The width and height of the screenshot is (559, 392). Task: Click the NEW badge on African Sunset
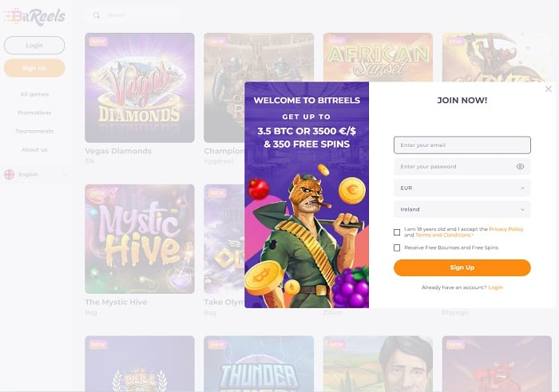[x=336, y=42]
